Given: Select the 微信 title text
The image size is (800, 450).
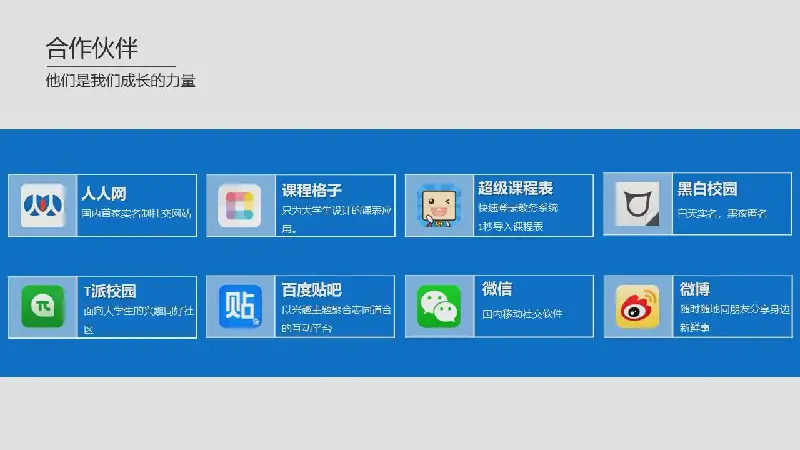Looking at the screenshot, I should 497,289.
